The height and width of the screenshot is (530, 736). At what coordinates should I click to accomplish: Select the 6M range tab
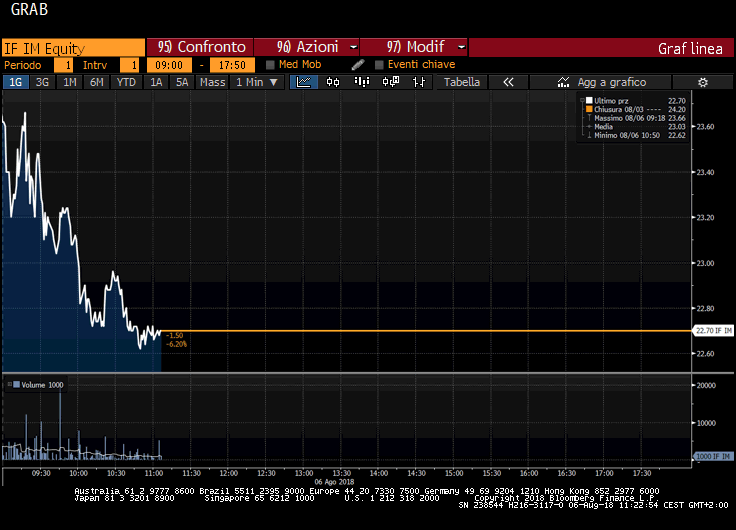coord(97,82)
